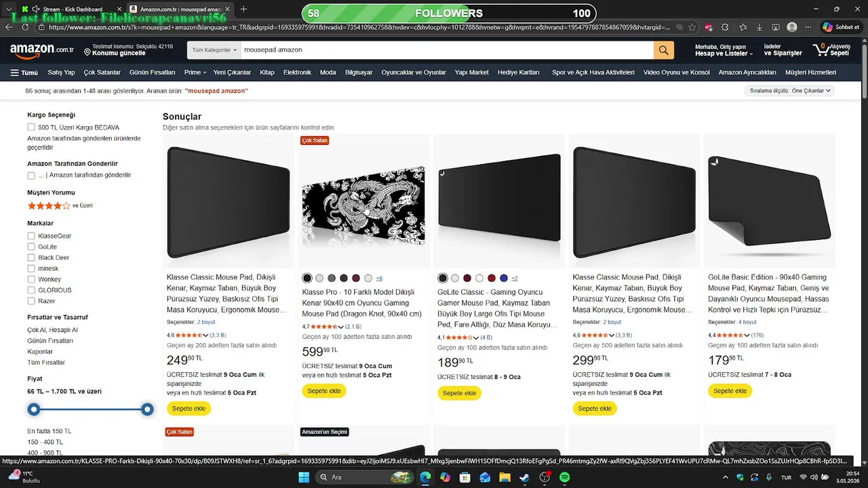Open Microsoft Store from the taskbar
The image size is (868, 488).
pos(465,477)
